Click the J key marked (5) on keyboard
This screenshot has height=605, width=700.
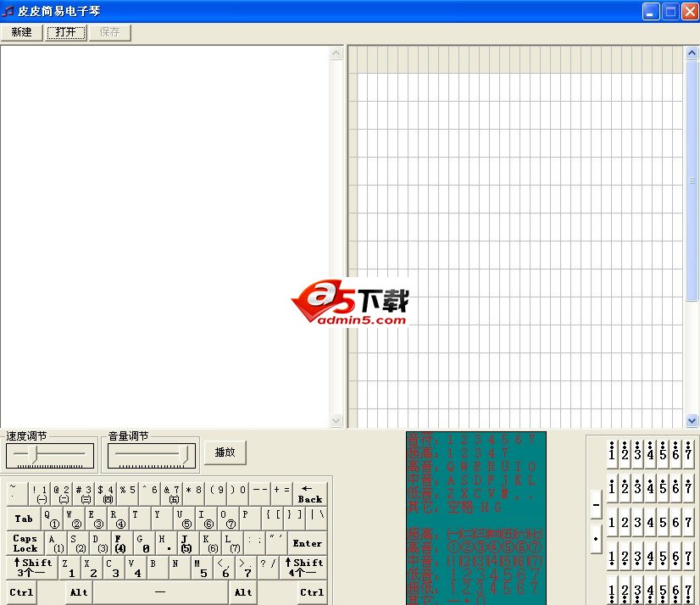point(187,543)
